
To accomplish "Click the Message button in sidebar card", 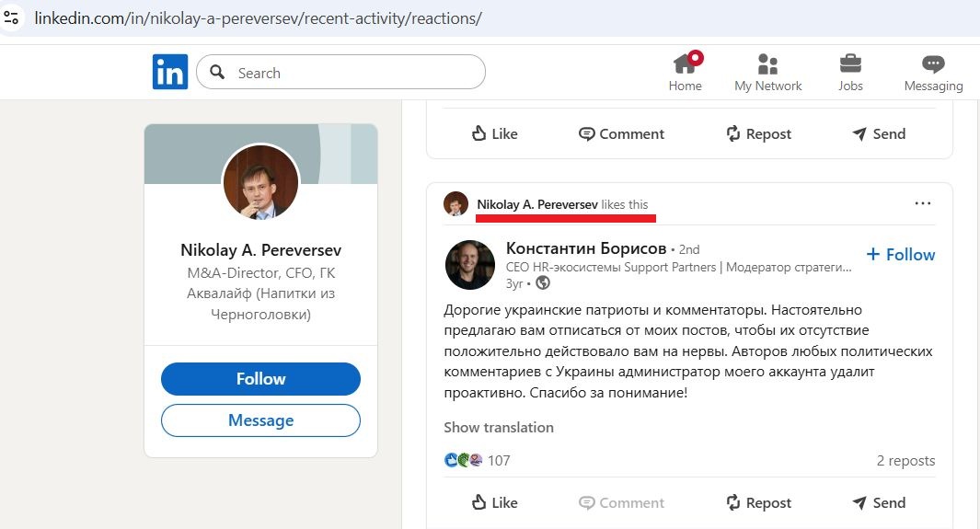I will (260, 420).
